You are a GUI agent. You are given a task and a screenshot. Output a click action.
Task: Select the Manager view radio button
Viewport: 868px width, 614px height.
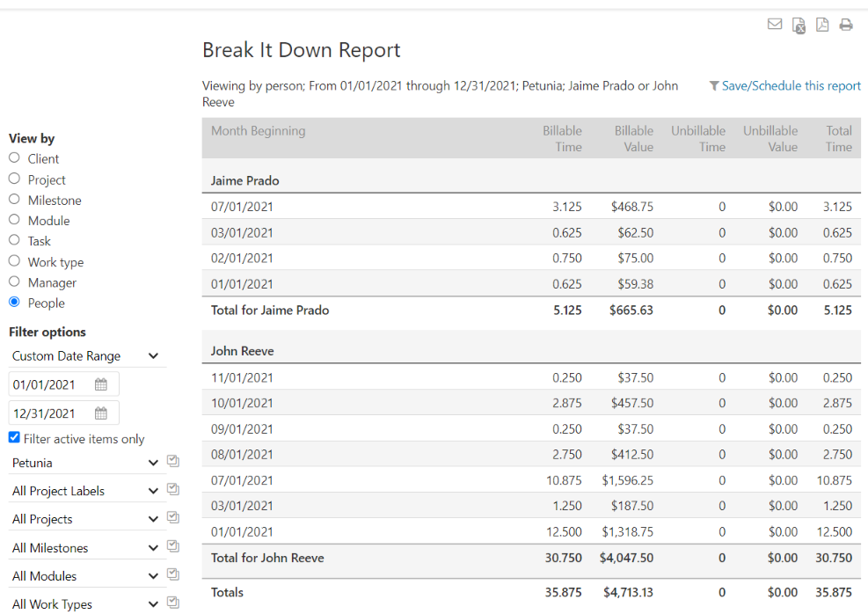(14, 281)
